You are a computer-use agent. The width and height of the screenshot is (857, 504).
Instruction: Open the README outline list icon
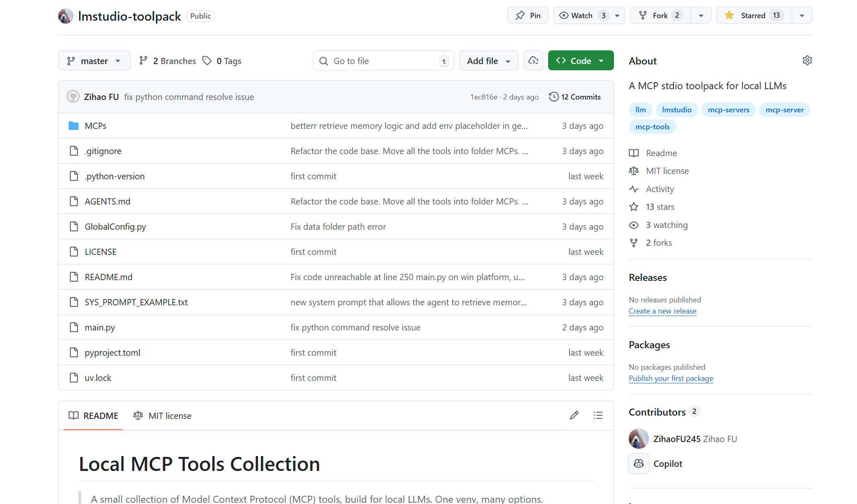click(598, 415)
